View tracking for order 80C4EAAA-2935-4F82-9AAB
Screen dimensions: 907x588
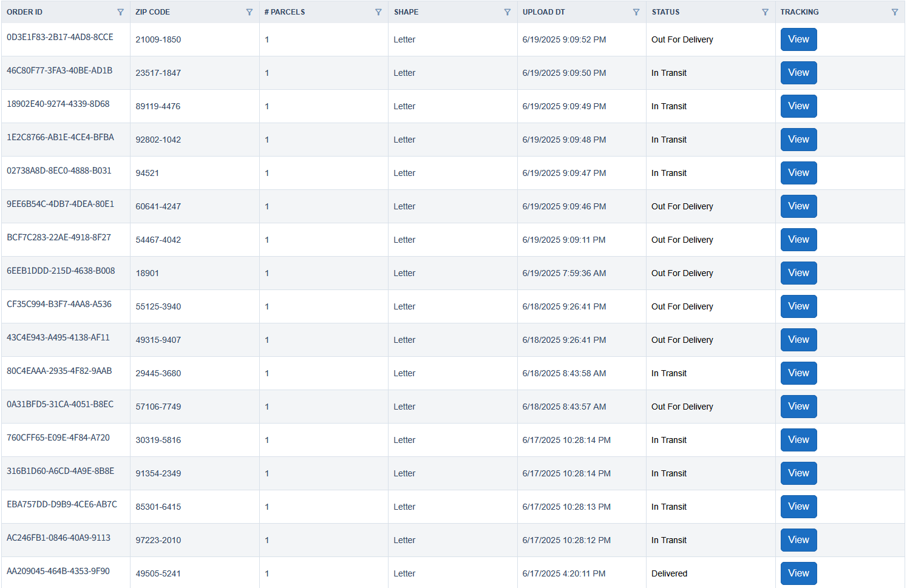coord(798,373)
